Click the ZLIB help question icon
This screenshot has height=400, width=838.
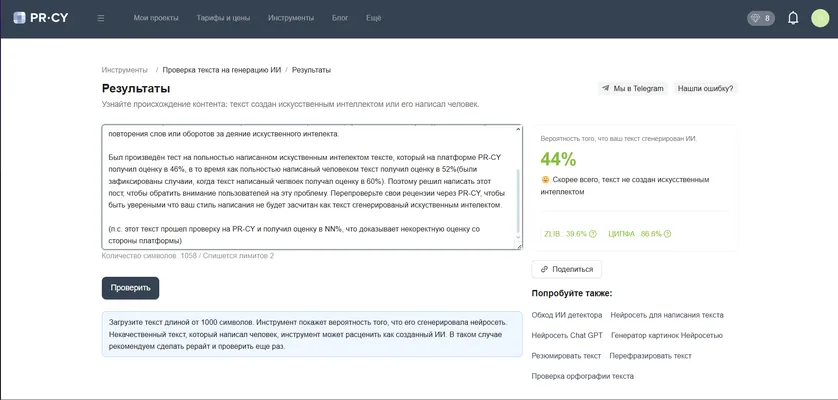593,234
